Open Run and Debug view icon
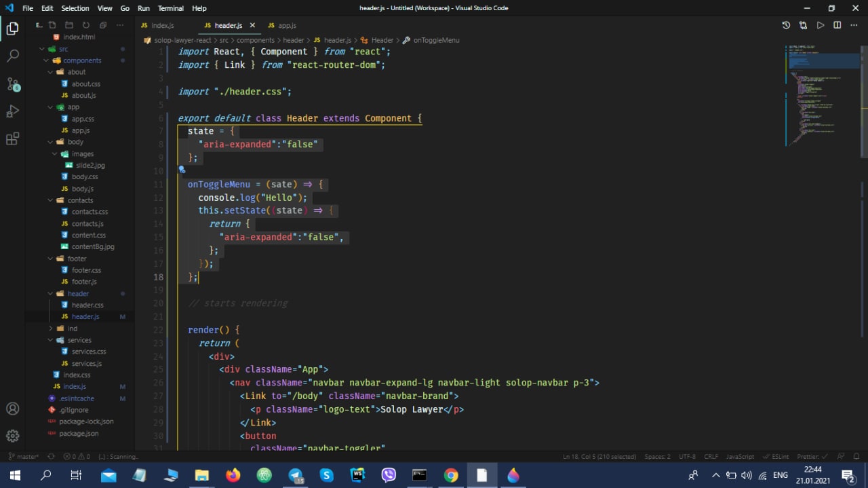Image resolution: width=868 pixels, height=488 pixels. coord(13,111)
